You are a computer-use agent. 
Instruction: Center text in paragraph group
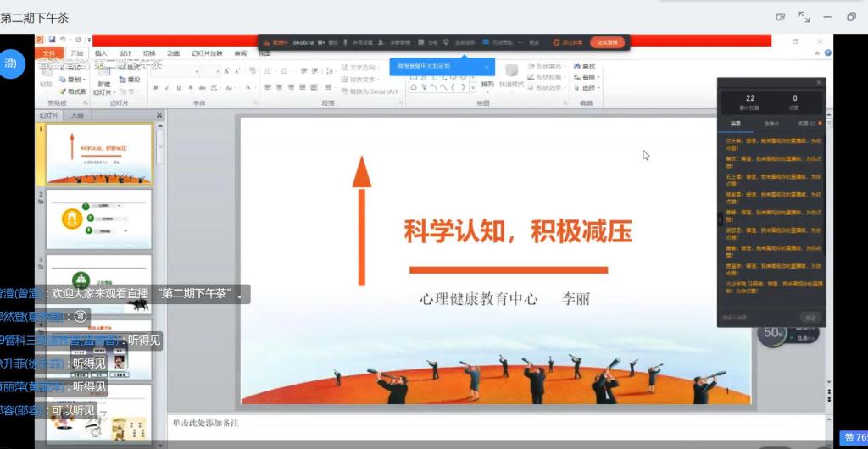pyautogui.click(x=280, y=87)
